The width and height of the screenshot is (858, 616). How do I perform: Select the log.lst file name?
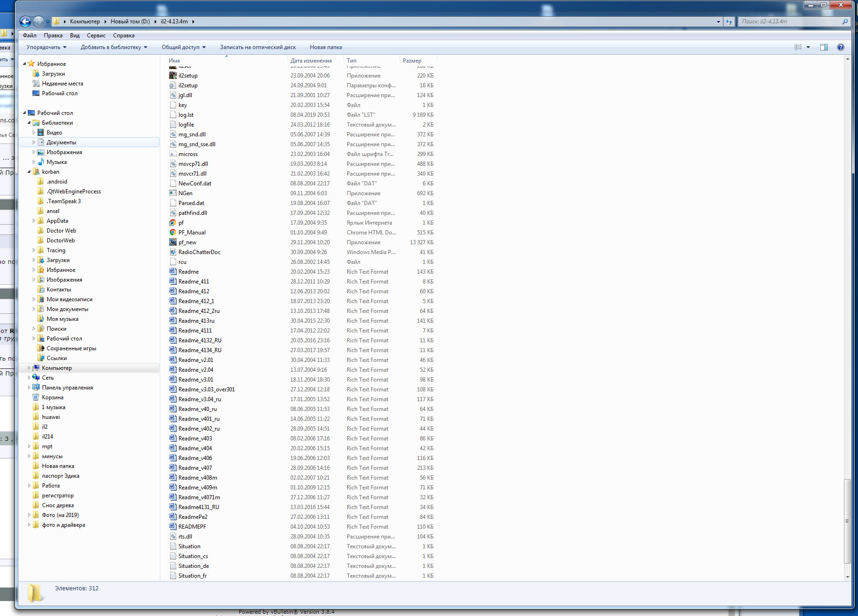tap(186, 115)
